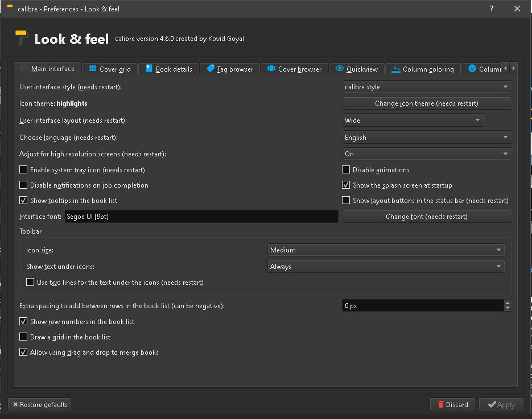The image size is (532, 419).
Task: Click the Look & feel paint roller icon
Action: (x=21, y=38)
